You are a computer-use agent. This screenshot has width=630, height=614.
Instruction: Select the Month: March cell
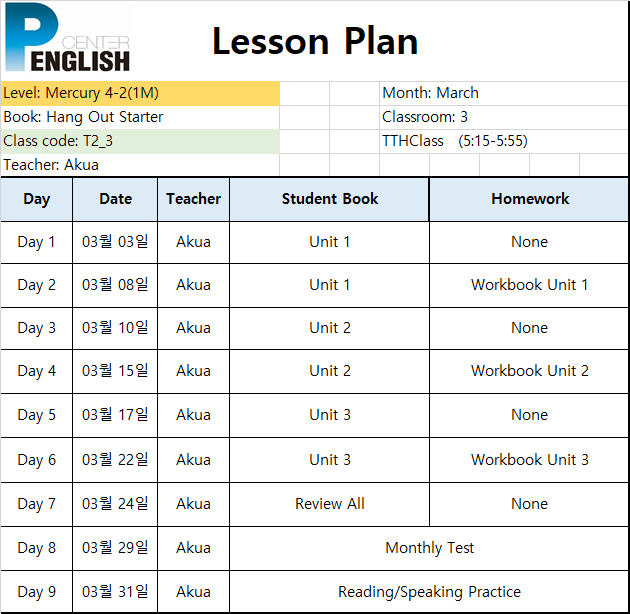(504, 93)
